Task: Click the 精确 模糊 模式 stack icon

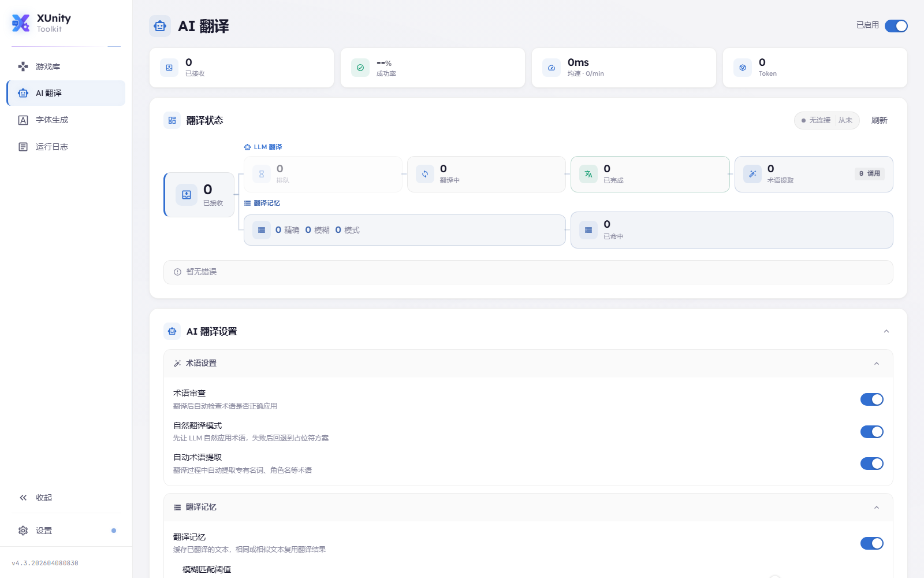Action: (262, 230)
